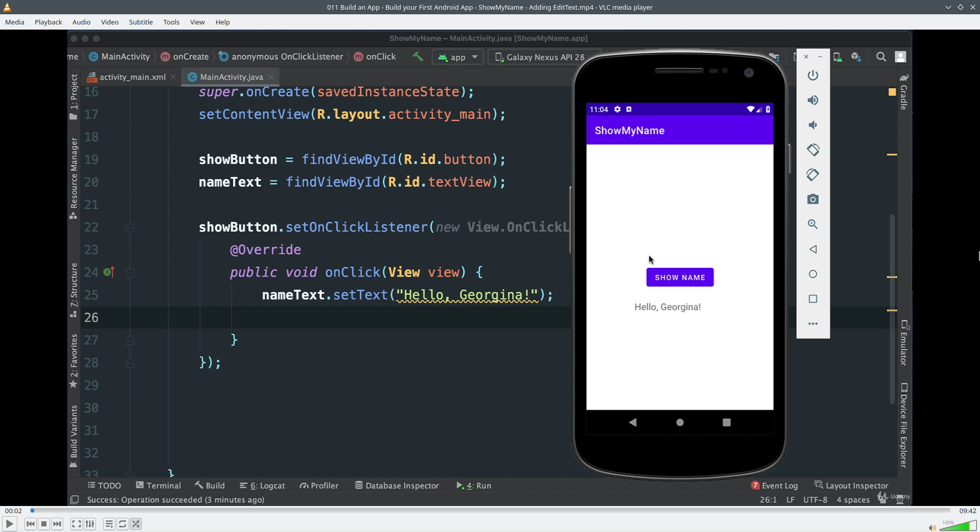This screenshot has height=532, width=980.
Task: Open the Event Log panel
Action: pos(774,486)
